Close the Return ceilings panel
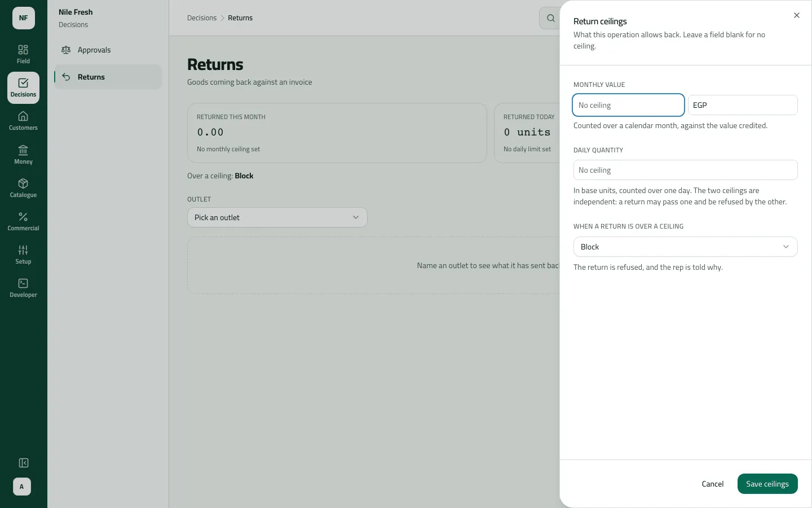The width and height of the screenshot is (812, 508). (x=797, y=15)
